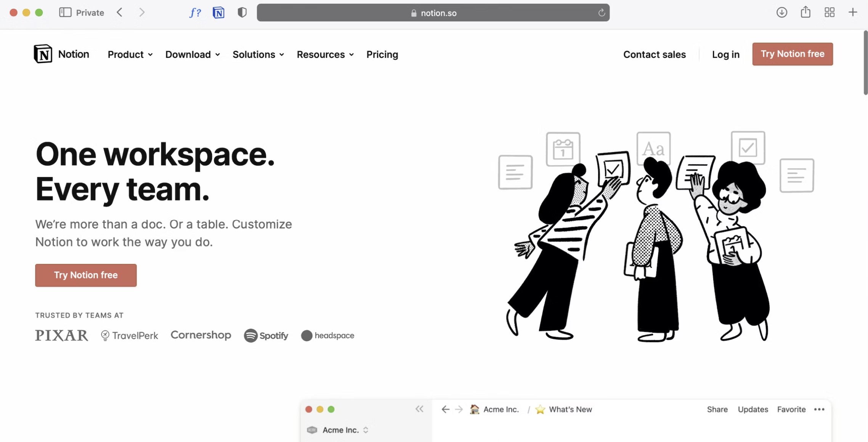Viewport: 868px width, 442px height.
Task: Go to the Pricing page
Action: click(x=382, y=54)
